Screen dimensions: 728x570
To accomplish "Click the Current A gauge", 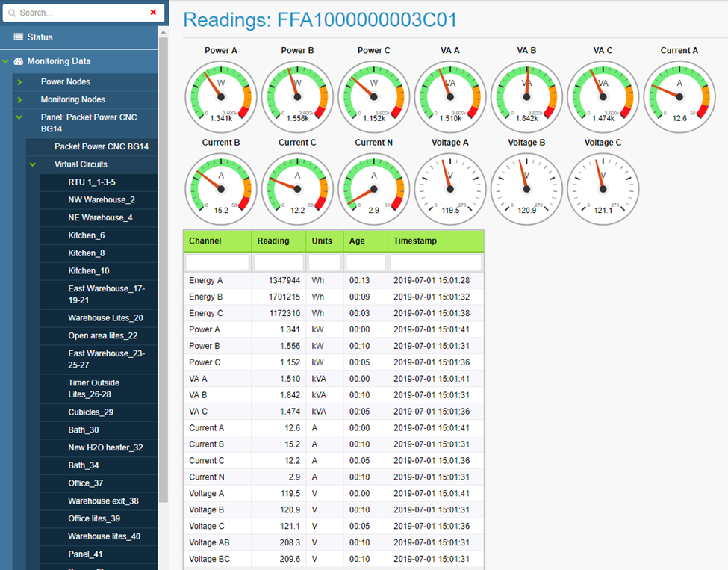I will [679, 96].
